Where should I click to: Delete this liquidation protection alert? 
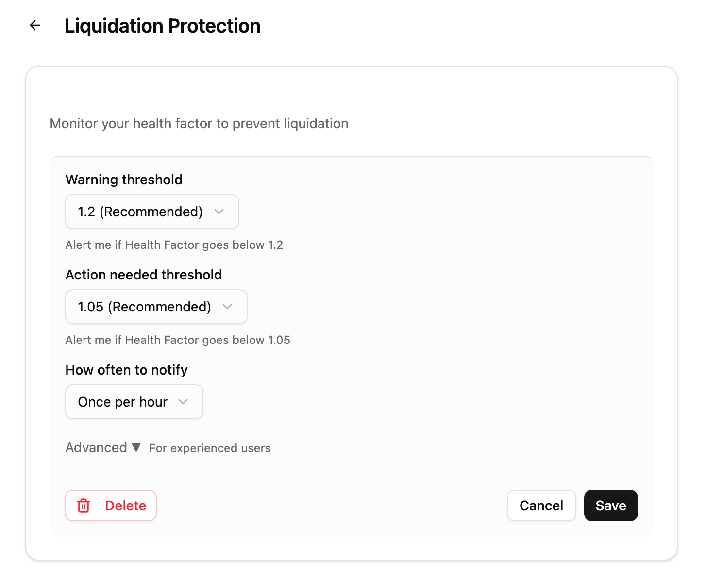pos(111,506)
